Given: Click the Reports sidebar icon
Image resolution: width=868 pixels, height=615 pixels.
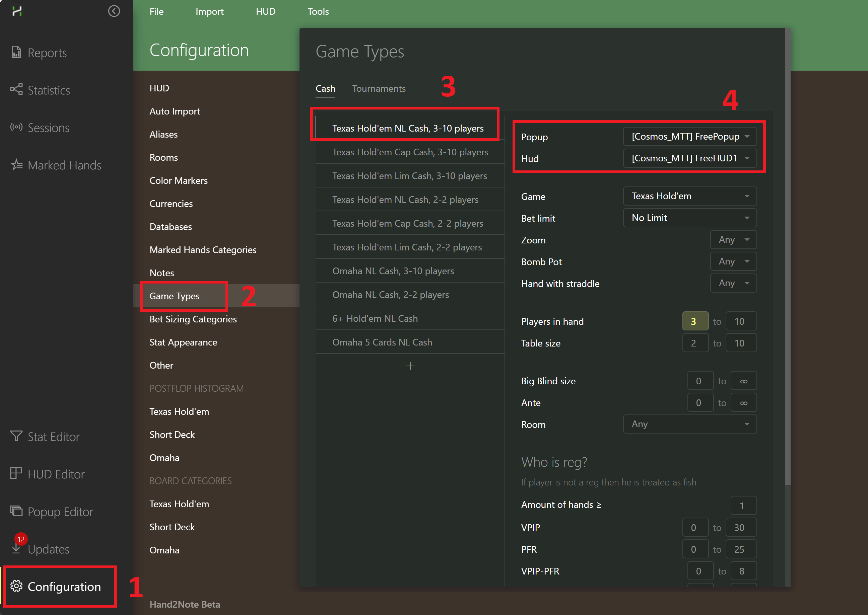Looking at the screenshot, I should [16, 52].
